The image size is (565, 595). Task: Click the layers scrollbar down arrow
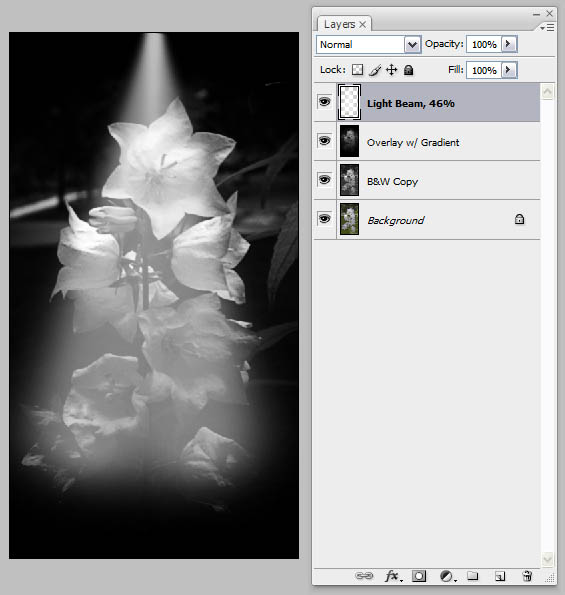(x=548, y=559)
